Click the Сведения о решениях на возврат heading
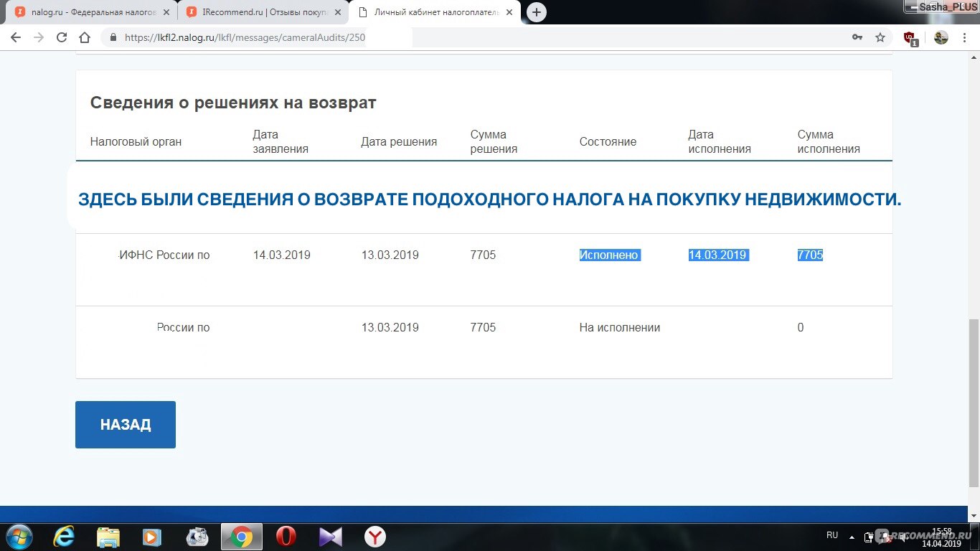This screenshot has width=980, height=551. point(233,103)
